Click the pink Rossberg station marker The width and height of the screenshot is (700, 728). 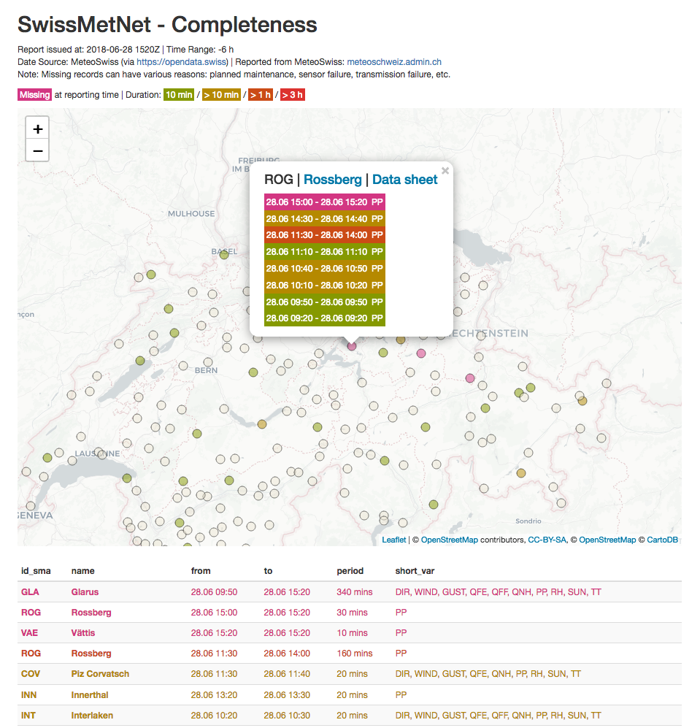point(352,346)
